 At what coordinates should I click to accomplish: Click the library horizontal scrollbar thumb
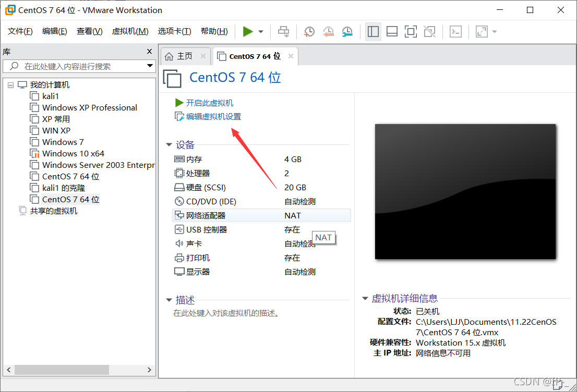(62, 370)
